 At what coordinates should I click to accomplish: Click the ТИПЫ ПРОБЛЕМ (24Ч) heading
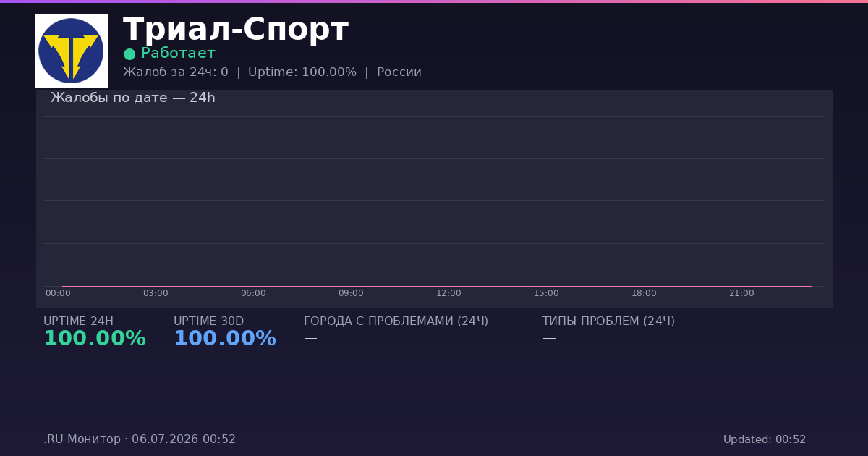pos(608,321)
